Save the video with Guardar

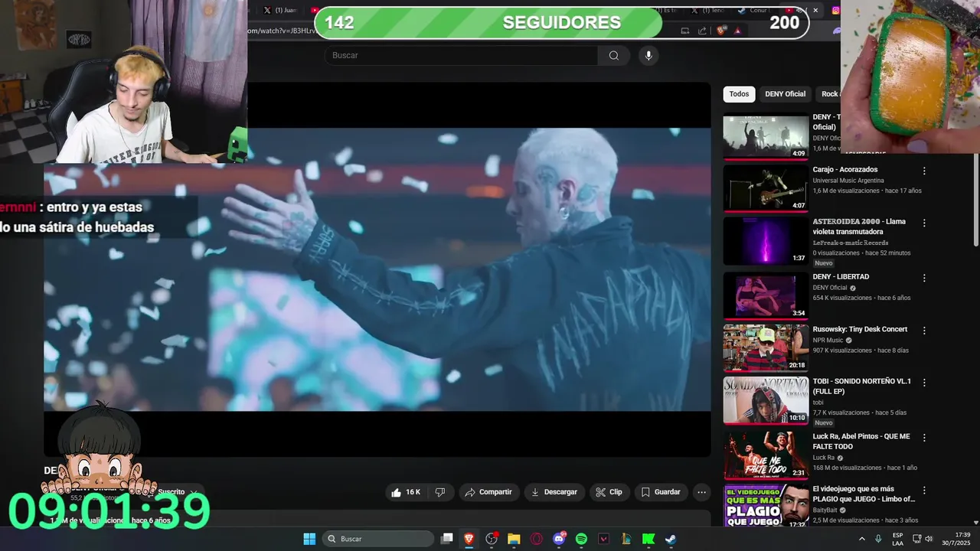click(x=661, y=492)
